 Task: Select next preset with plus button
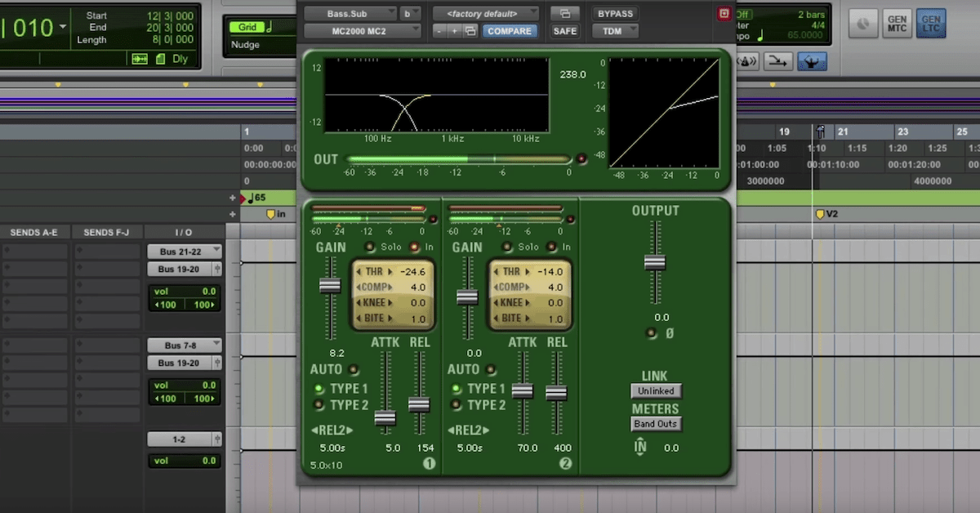(454, 31)
